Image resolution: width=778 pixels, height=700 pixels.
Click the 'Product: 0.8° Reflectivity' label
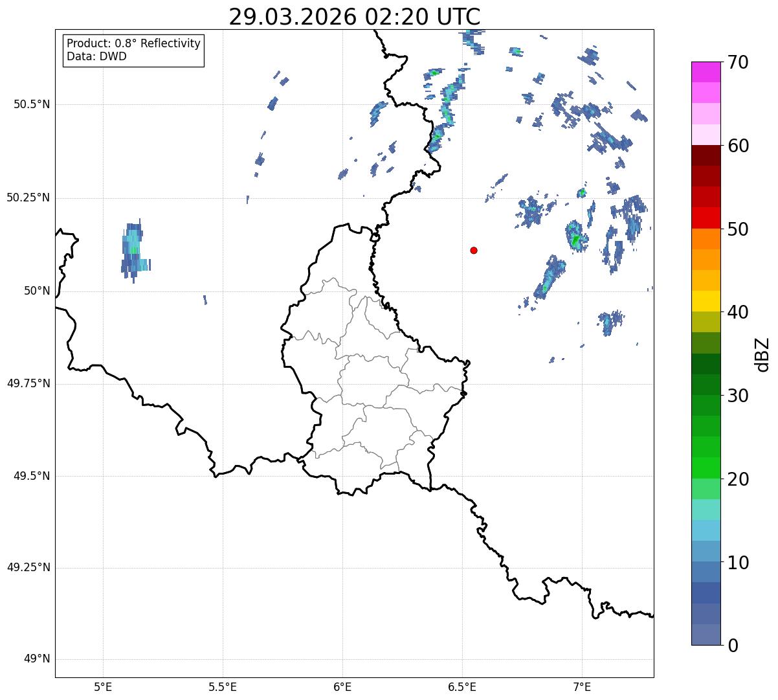coord(134,43)
